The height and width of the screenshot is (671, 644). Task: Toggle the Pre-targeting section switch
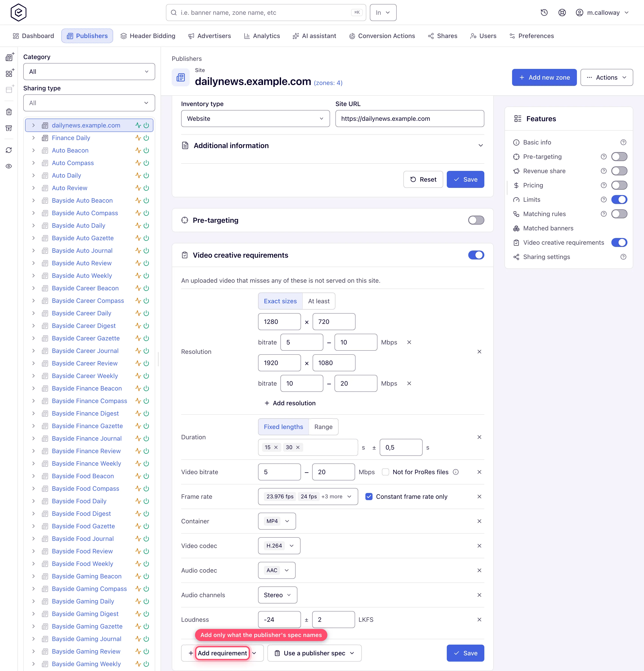click(476, 220)
